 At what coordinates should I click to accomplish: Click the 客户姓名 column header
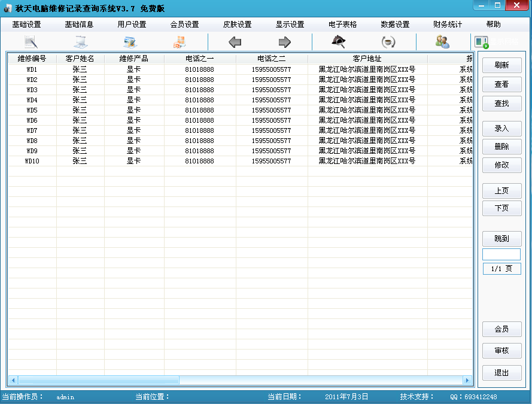tap(80, 59)
